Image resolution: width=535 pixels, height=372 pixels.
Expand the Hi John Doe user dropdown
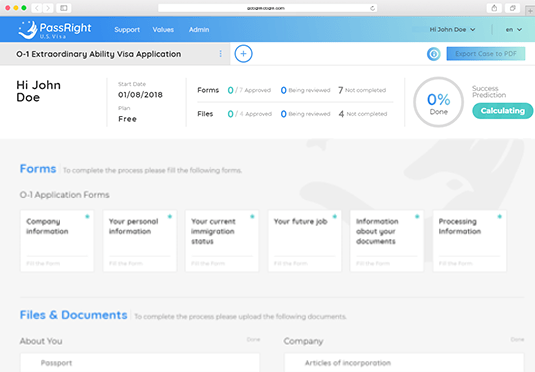pos(452,30)
